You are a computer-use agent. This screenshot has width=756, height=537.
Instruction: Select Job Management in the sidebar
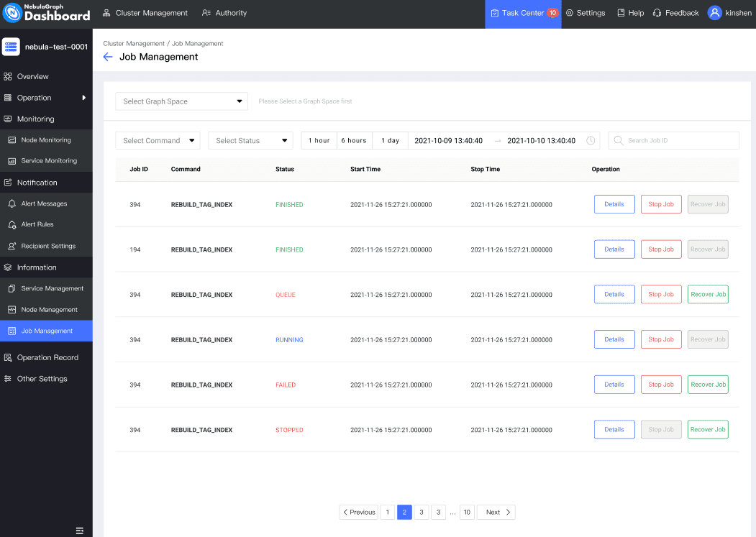pos(46,331)
